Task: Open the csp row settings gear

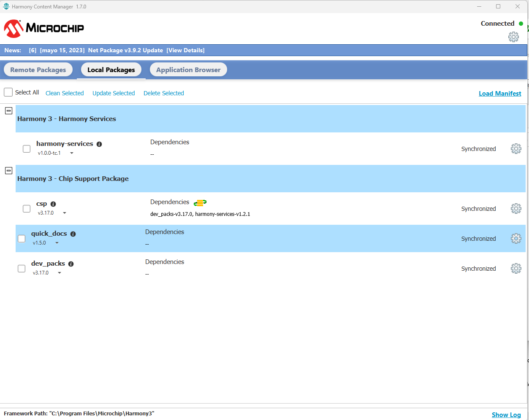Action: pyautogui.click(x=516, y=208)
